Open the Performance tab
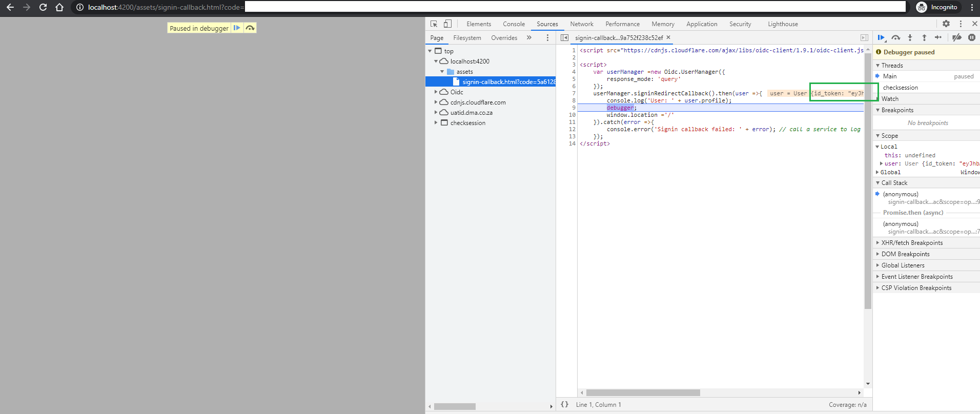980x414 pixels. click(622, 24)
